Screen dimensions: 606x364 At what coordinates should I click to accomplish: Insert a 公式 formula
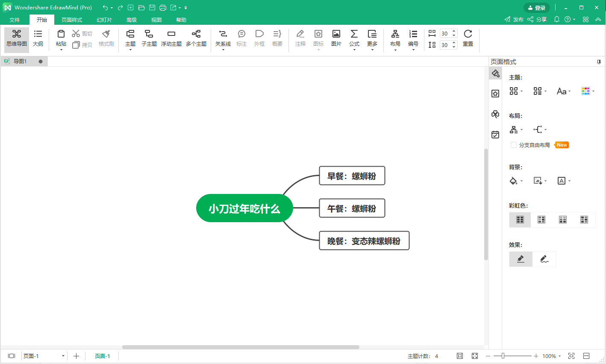(354, 38)
